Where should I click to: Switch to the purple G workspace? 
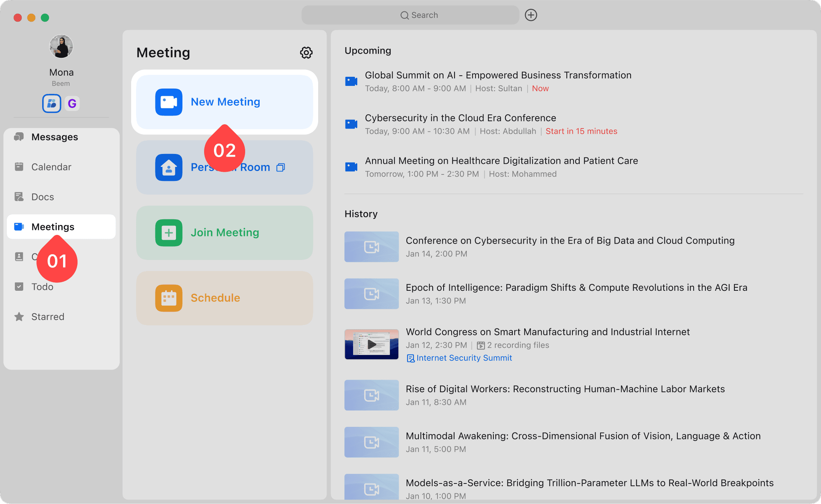coord(72,103)
